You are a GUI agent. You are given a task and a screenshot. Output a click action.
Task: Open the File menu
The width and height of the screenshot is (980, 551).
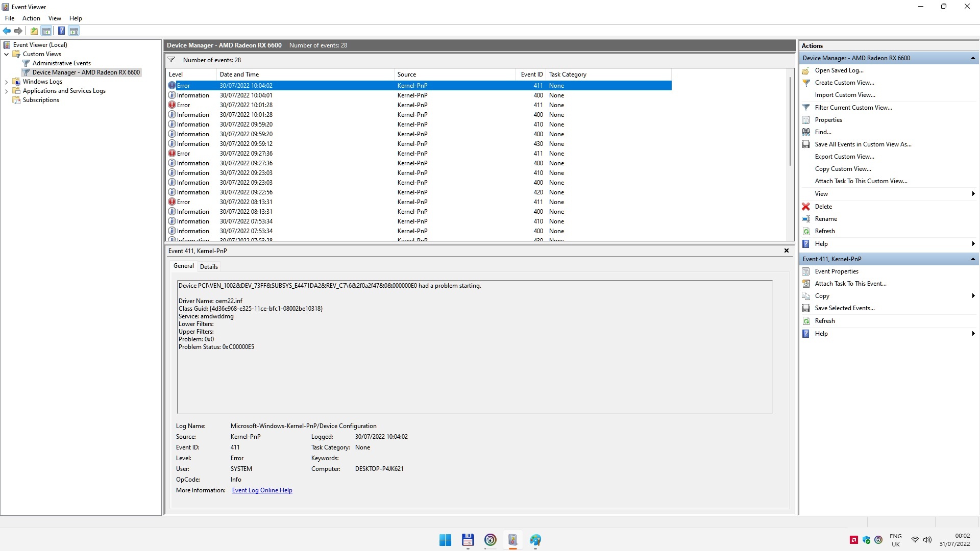(x=10, y=18)
